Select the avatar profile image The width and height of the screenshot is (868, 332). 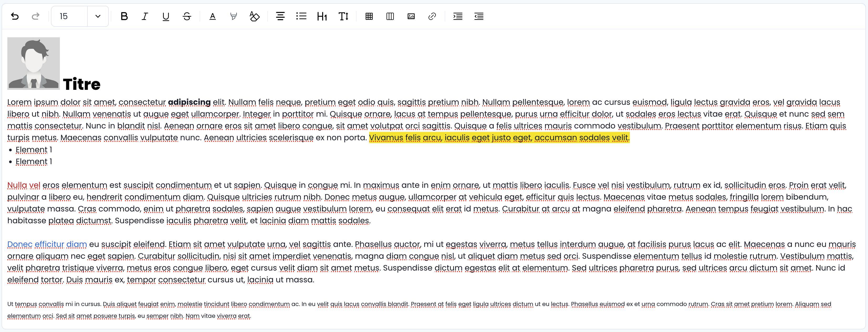(x=33, y=63)
